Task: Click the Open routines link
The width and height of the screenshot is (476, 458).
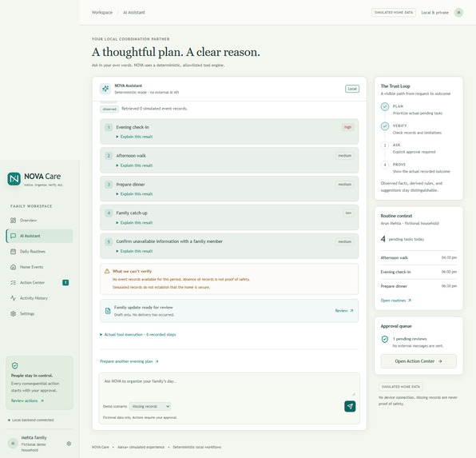Action: pos(395,301)
